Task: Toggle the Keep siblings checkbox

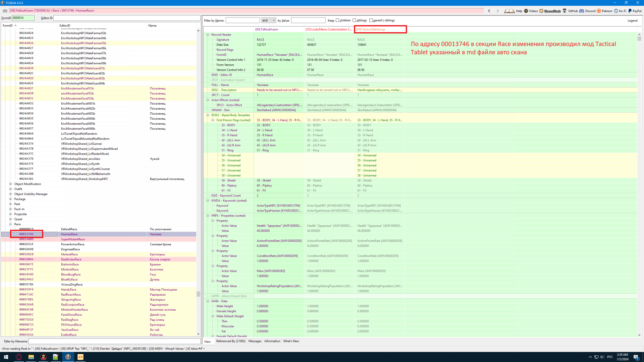Action: pyautogui.click(x=355, y=20)
